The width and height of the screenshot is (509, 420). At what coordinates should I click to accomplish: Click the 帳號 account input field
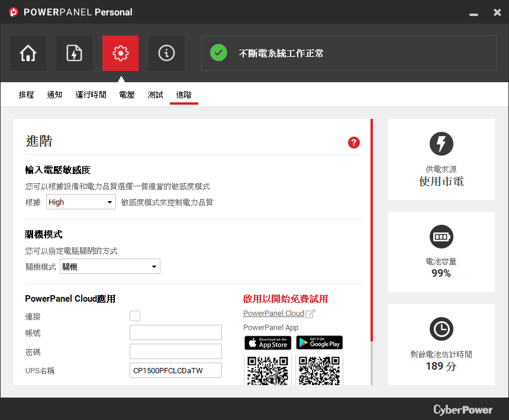point(176,332)
